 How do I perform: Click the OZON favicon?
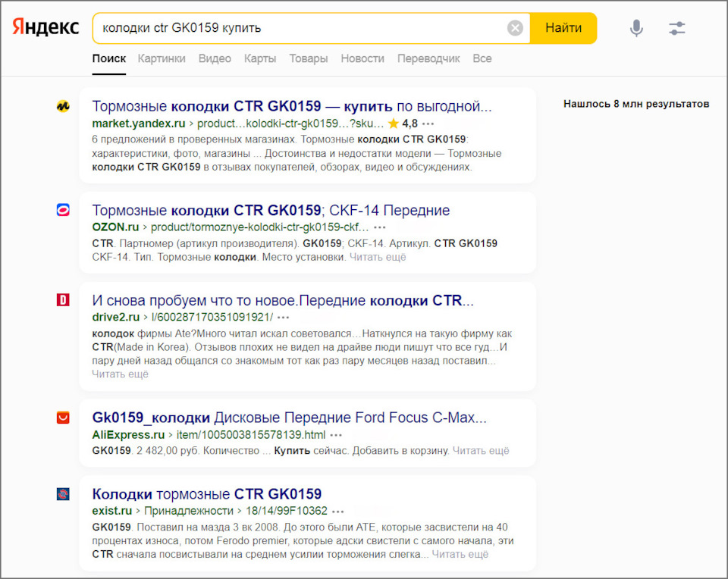pos(63,211)
